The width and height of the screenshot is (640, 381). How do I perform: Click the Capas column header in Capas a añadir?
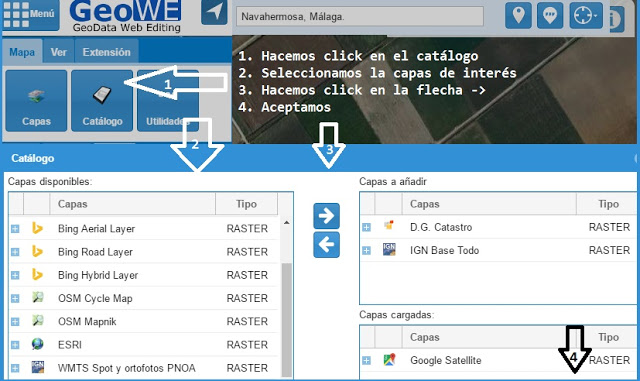[x=489, y=204]
